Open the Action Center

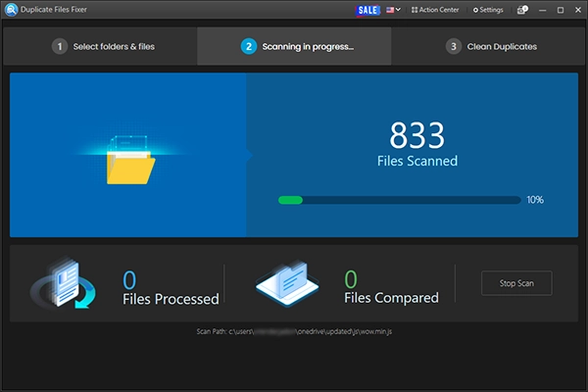point(435,10)
